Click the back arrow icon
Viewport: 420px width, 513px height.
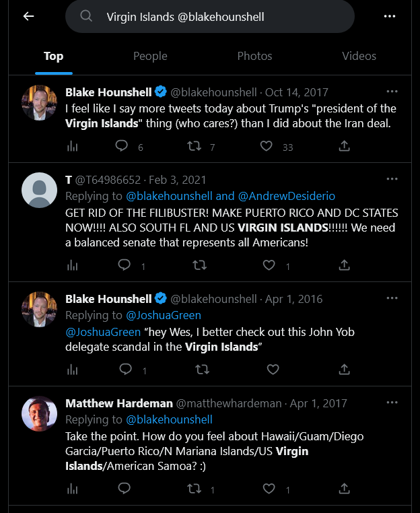coord(29,16)
